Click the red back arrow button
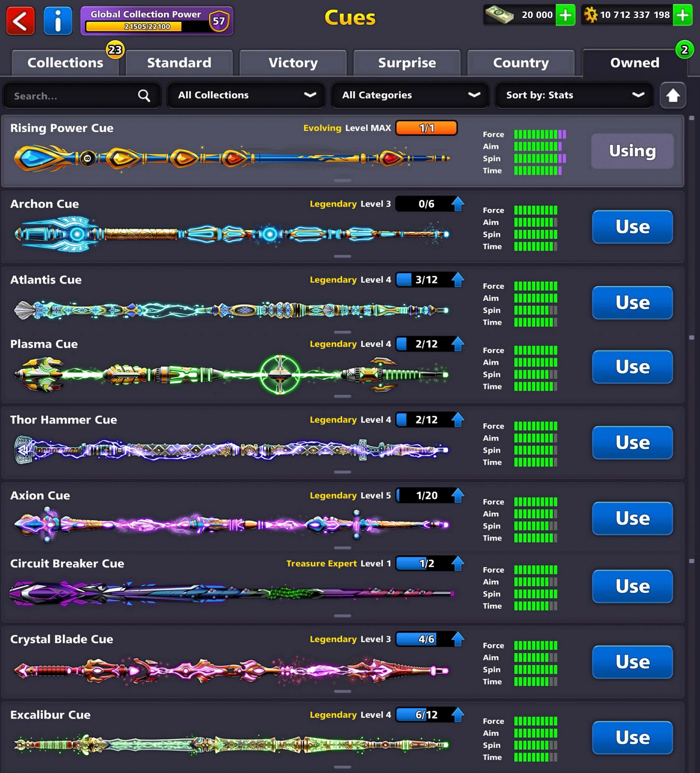 [20, 21]
